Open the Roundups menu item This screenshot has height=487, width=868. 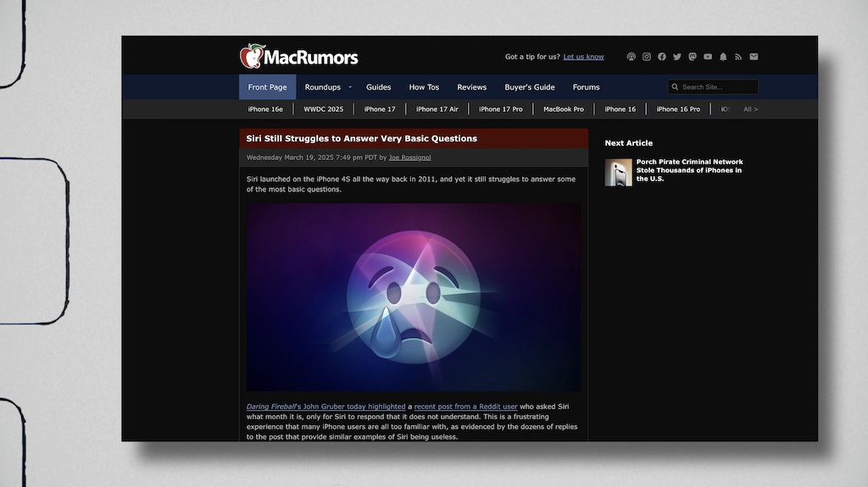pos(323,87)
